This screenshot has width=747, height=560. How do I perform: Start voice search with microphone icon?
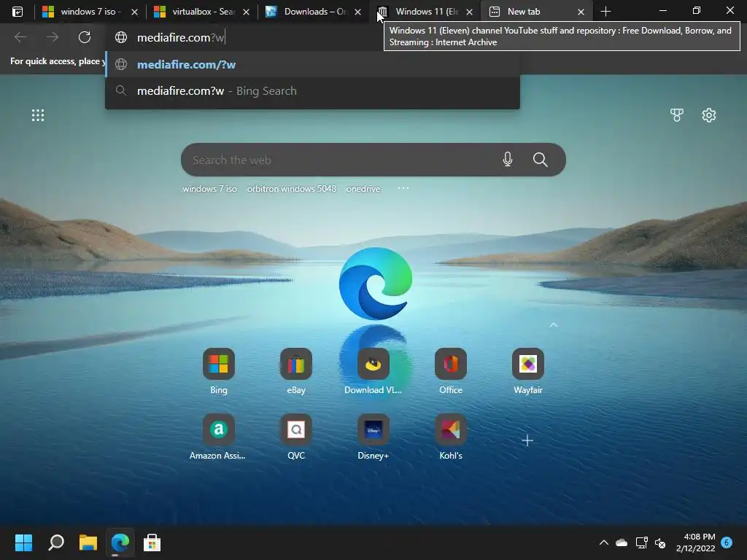[x=508, y=160]
